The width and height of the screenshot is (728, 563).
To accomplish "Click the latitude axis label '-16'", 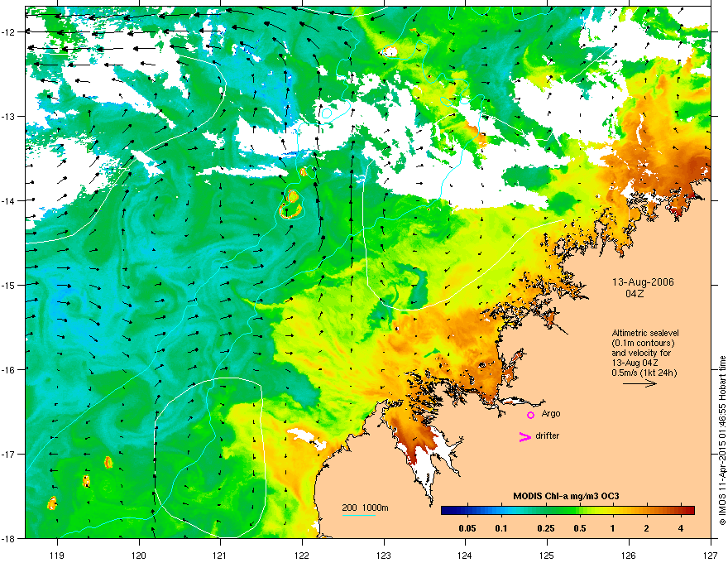I will point(9,370).
